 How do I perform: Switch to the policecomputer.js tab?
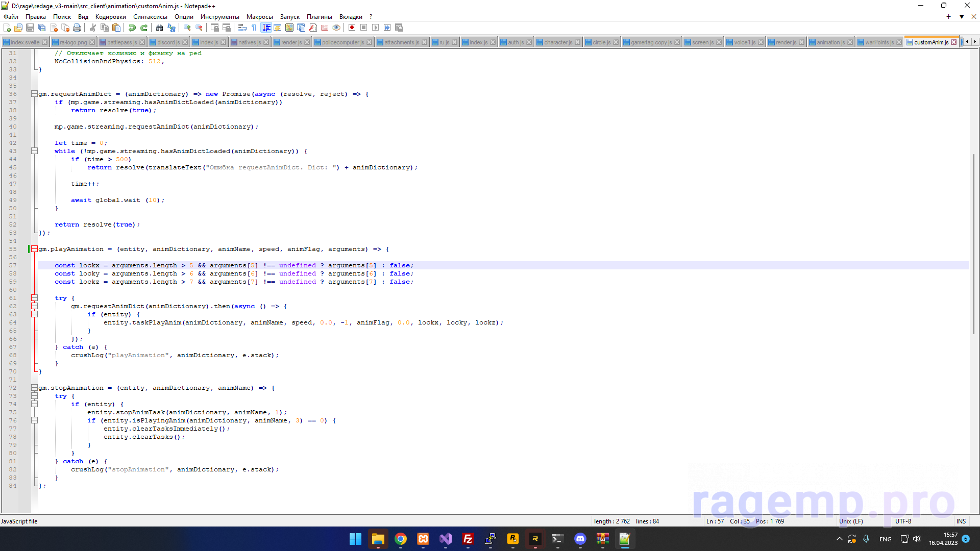coord(342,42)
